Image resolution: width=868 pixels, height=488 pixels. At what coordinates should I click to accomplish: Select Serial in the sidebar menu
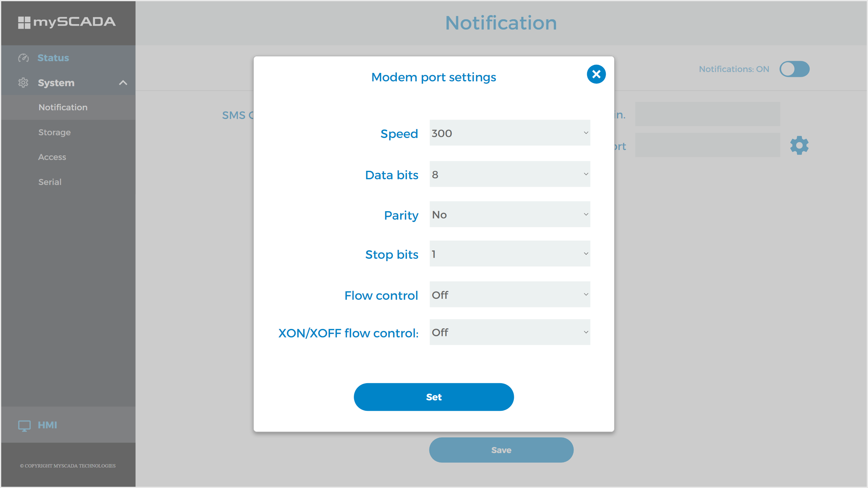[x=50, y=182]
